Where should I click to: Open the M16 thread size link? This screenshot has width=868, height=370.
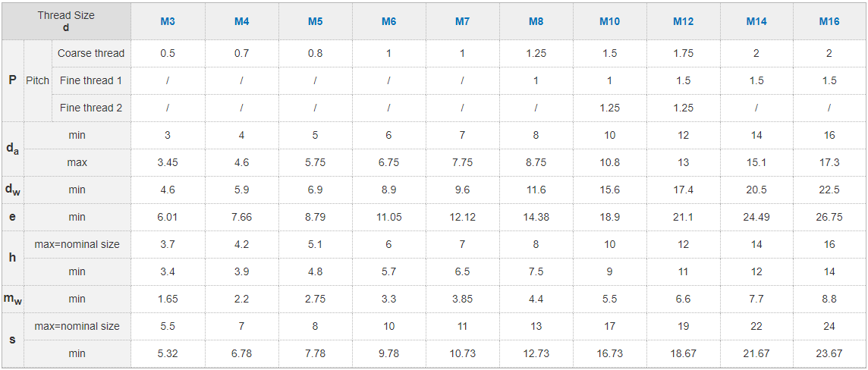pos(829,21)
